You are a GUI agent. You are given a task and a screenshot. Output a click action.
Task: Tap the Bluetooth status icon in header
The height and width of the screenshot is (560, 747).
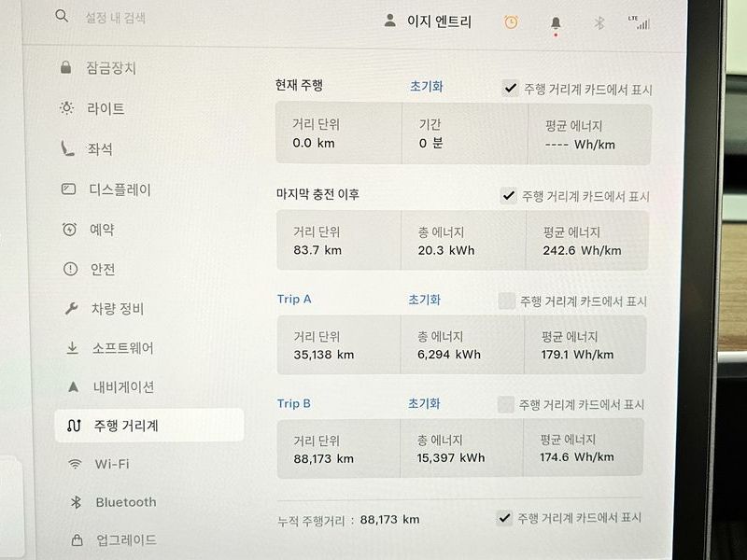point(600,22)
